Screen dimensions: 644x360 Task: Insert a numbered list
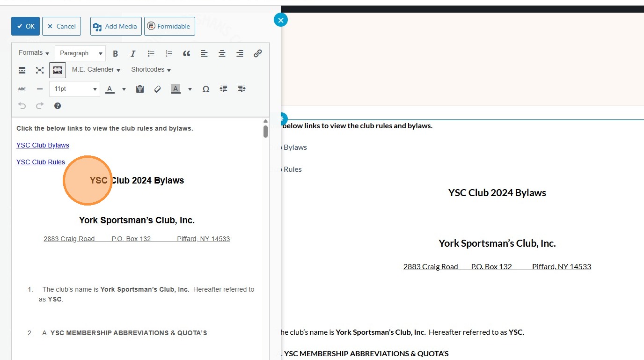[169, 53]
